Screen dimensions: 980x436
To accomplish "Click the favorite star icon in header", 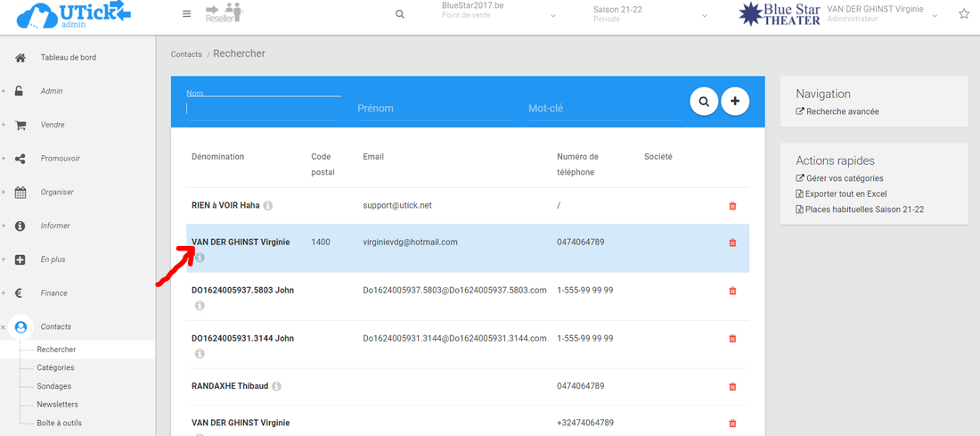I will (963, 14).
